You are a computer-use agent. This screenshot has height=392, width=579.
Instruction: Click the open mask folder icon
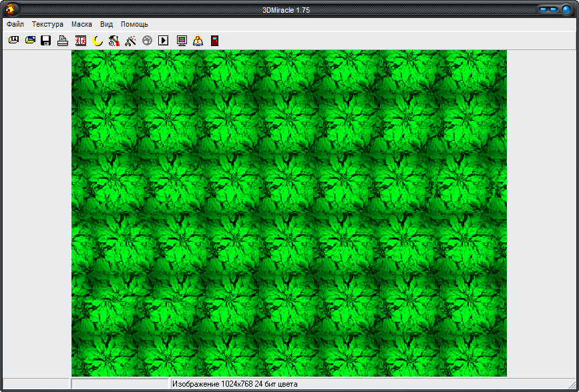(13, 41)
